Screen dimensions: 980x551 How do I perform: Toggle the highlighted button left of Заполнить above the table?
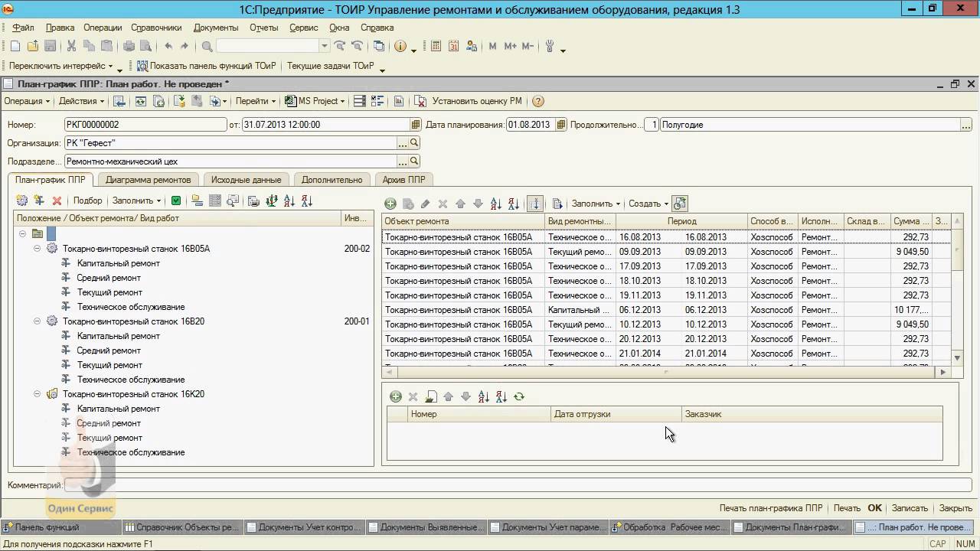[535, 204]
